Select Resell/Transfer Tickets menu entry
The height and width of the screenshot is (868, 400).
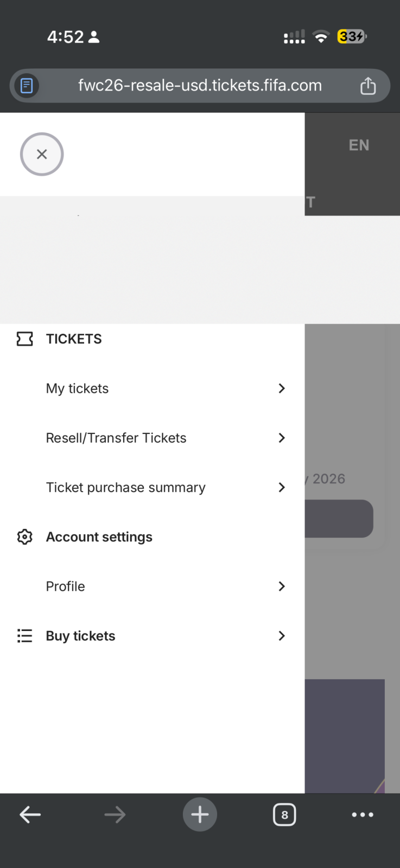(116, 438)
